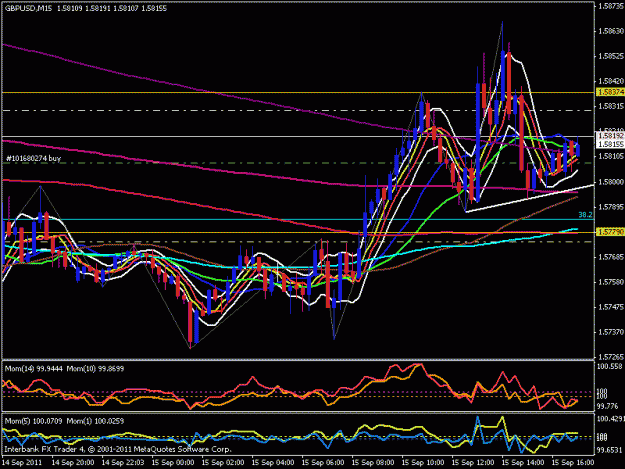The width and height of the screenshot is (625, 469).
Task: Click the 1.58155 current price tag
Action: tap(610, 144)
